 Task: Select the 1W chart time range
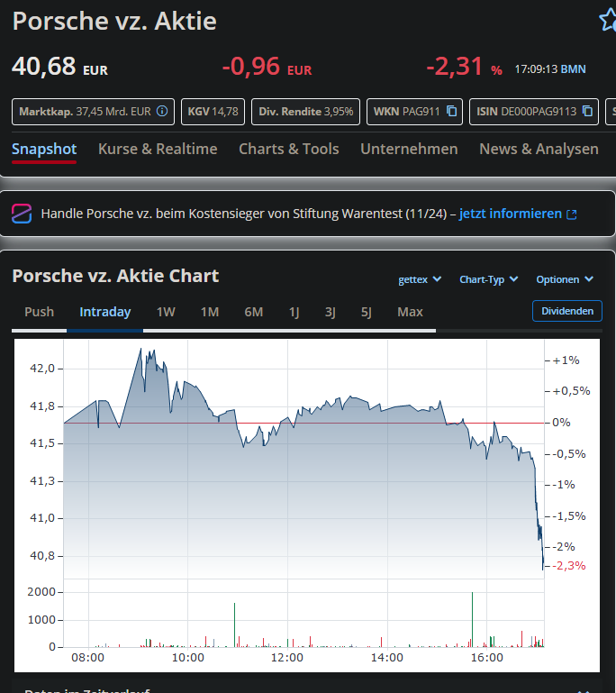click(x=166, y=312)
